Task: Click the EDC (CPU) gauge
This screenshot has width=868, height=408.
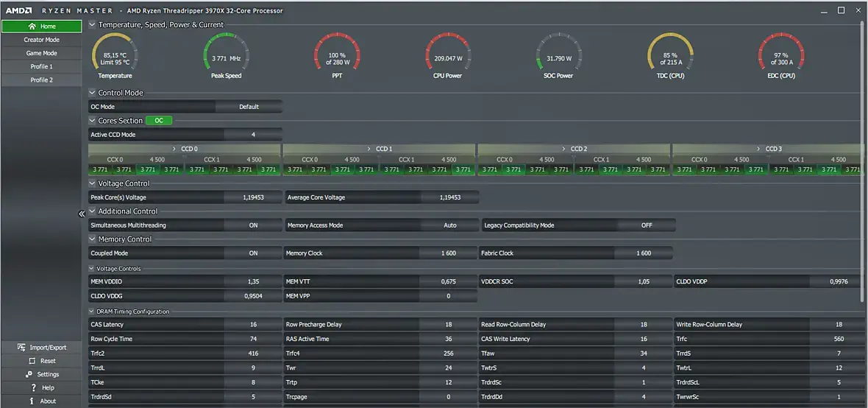Action: click(781, 54)
